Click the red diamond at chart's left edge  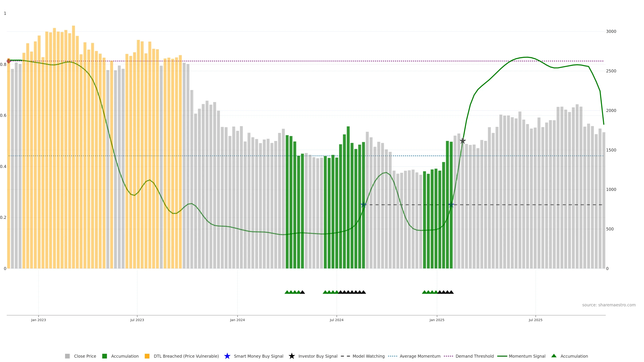9,61
